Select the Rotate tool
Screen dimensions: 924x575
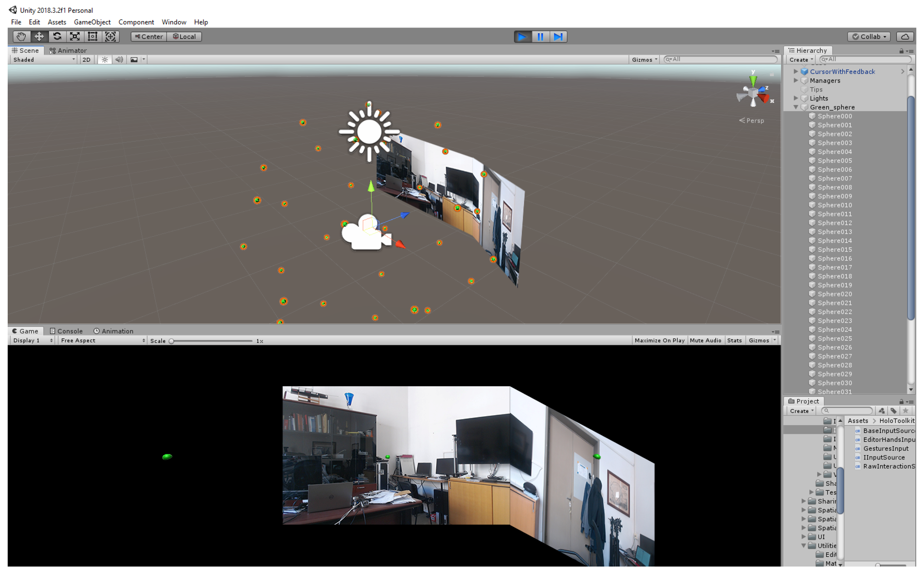coord(57,37)
